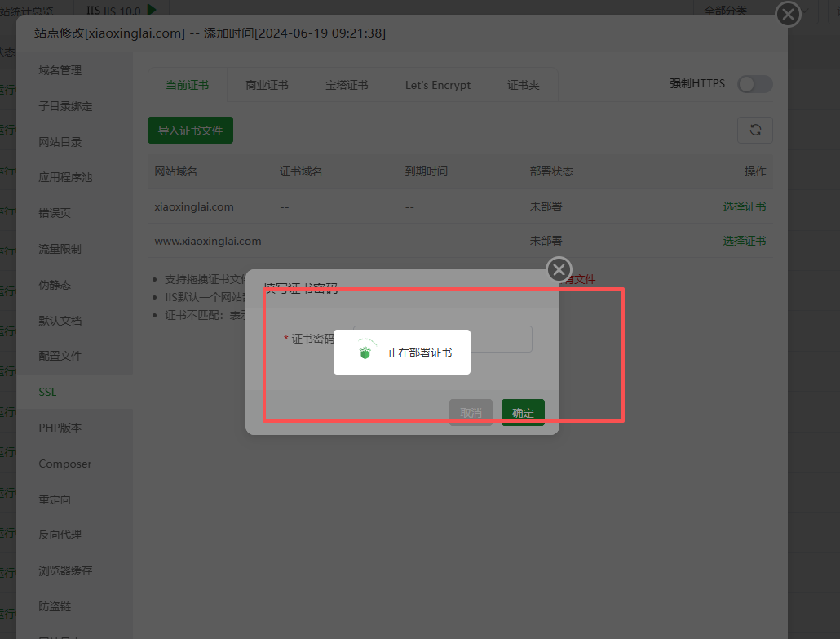This screenshot has height=639, width=840.
Task: Open PHP版本 in the sidebar
Action: [x=60, y=428]
